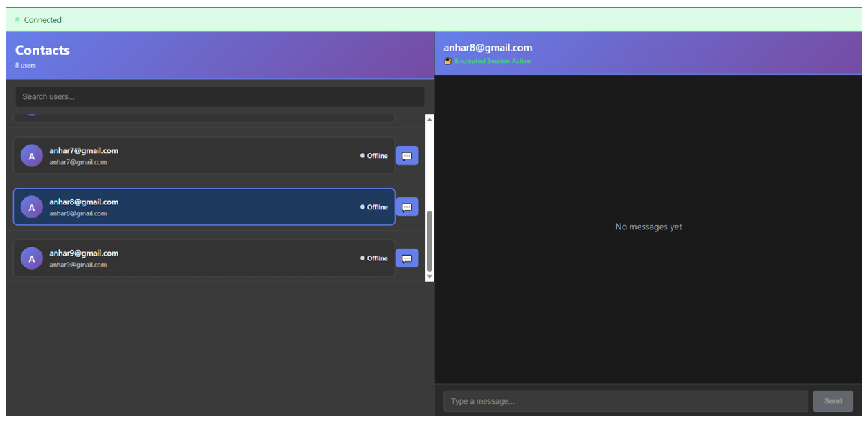Click the avatar circle of anhar7@gmail.com
Screen dimensions: 868x424
point(32,156)
